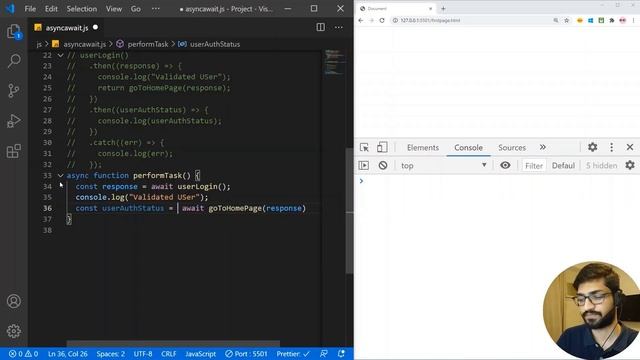Open the Explorer view in activity bar
This screenshot has height=360, width=640.
(14, 31)
